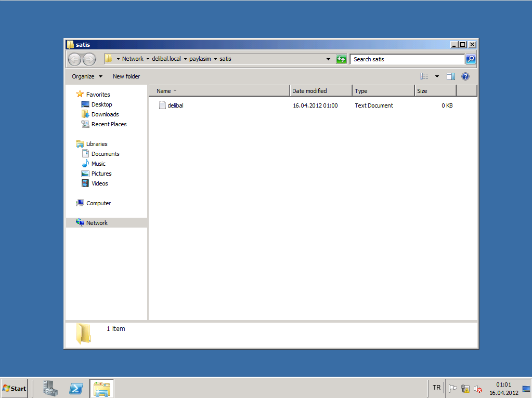Open the Start menu

click(15, 388)
